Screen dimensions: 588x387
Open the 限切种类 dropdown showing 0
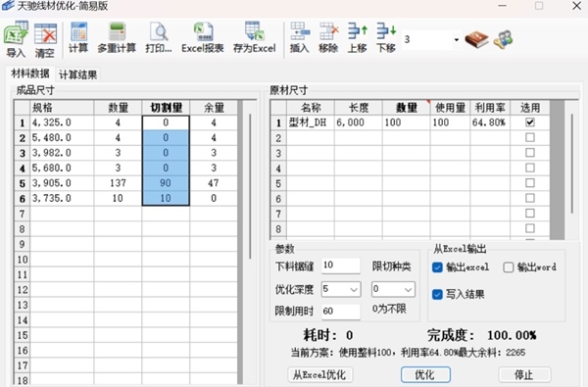point(393,289)
